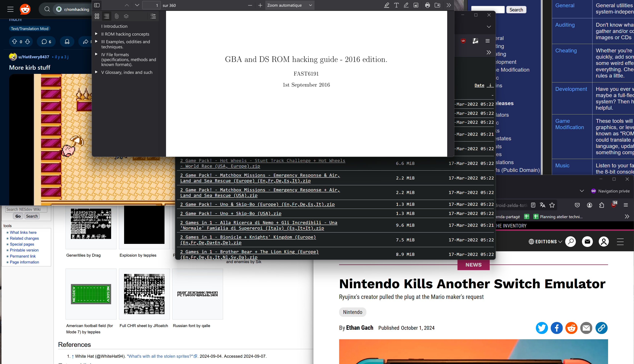This screenshot has width=634, height=364.
Task: Show more bookmarks chevron in private window
Action: [x=627, y=216]
